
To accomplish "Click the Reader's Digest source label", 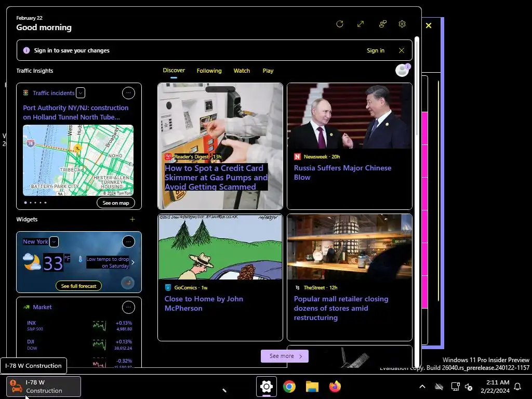I will pos(191,156).
